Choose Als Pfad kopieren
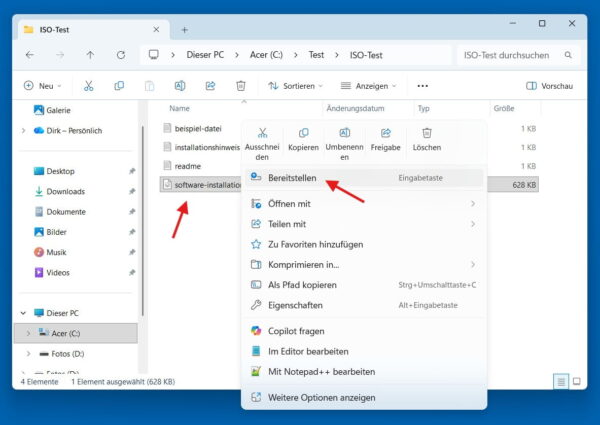The height and width of the screenshot is (425, 600). coord(364,285)
